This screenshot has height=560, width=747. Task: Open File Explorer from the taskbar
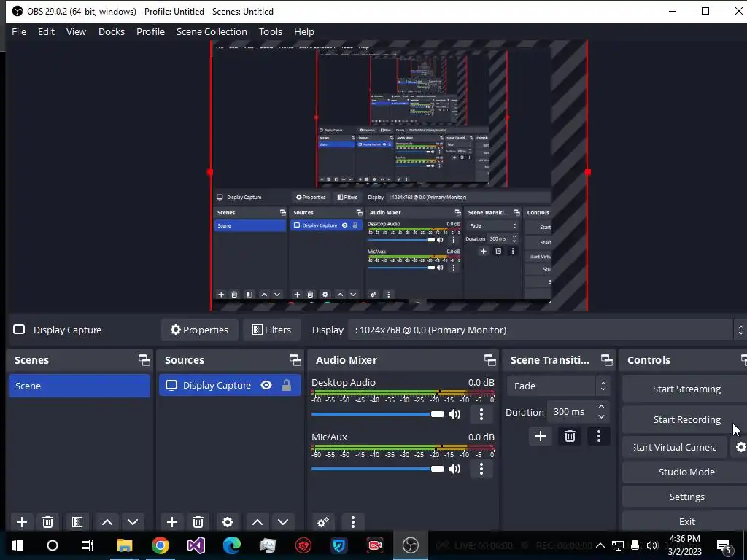(x=124, y=545)
